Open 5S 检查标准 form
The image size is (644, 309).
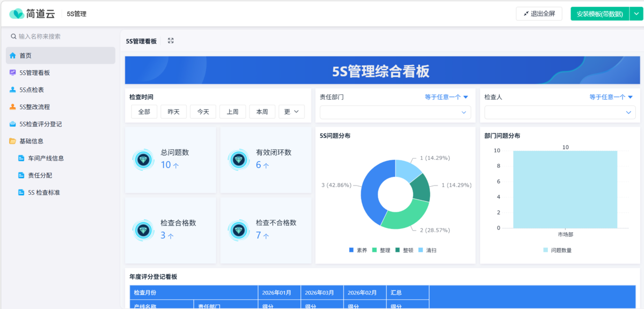pyautogui.click(x=61, y=193)
